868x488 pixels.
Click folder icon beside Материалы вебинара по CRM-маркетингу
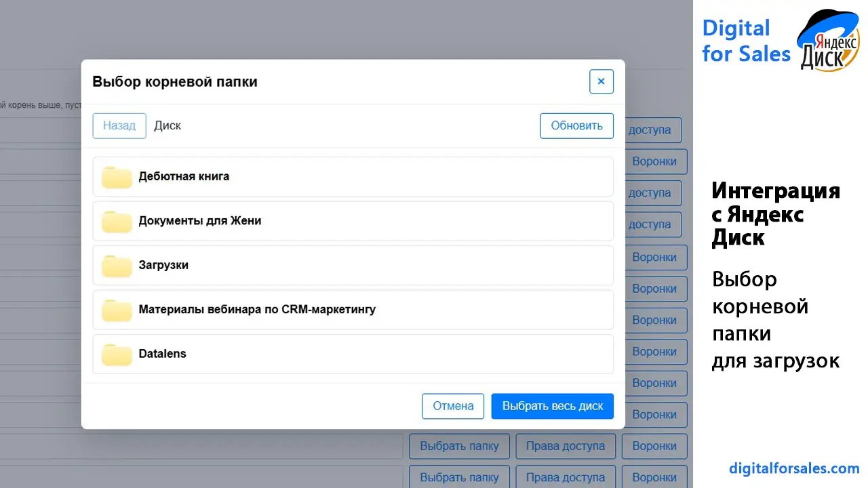pyautogui.click(x=117, y=310)
